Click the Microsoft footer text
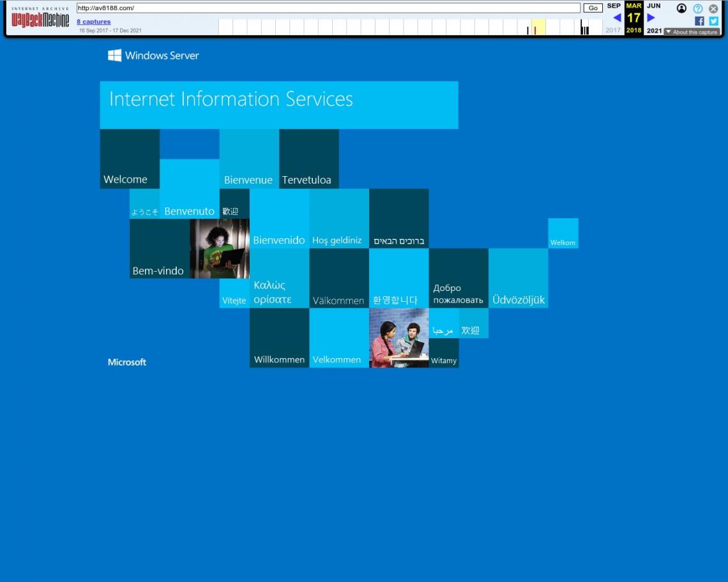728x582 pixels. 126,362
